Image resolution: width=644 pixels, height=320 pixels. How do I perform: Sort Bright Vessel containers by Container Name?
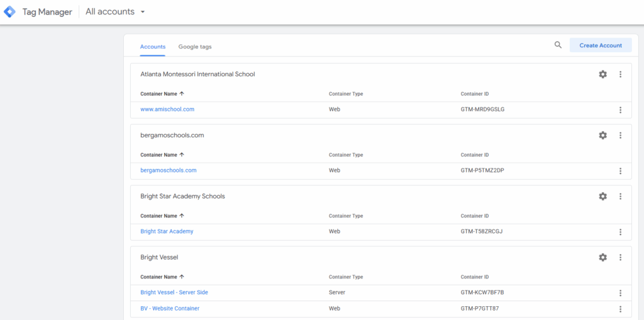pos(162,277)
